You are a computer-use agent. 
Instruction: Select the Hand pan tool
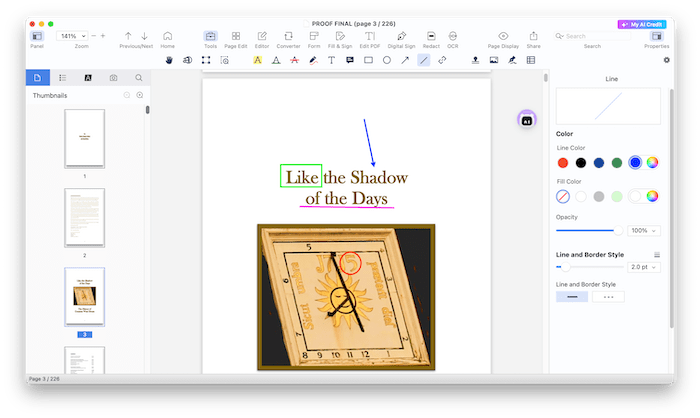[169, 60]
